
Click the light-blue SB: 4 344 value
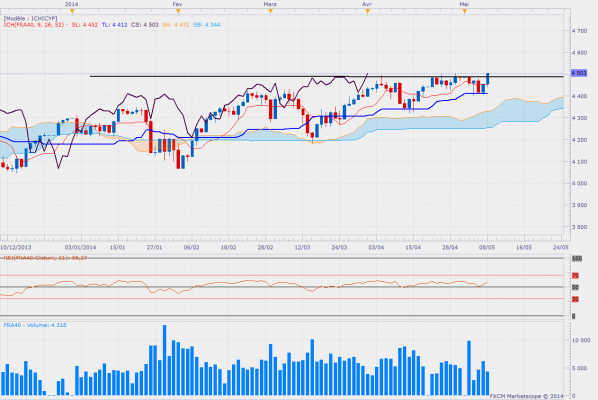pos(206,25)
